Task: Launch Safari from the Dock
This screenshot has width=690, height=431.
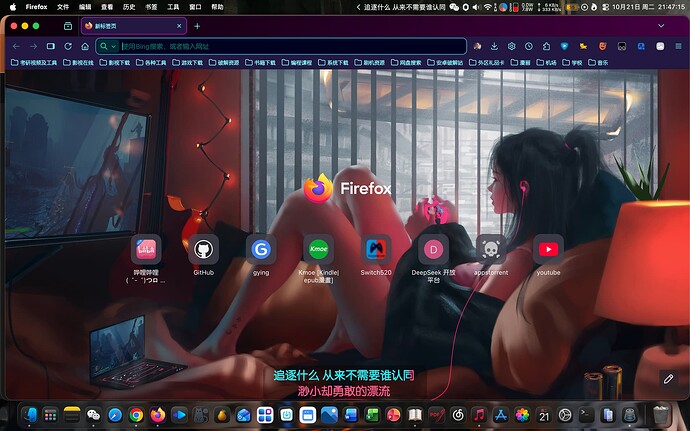Action: (115, 415)
